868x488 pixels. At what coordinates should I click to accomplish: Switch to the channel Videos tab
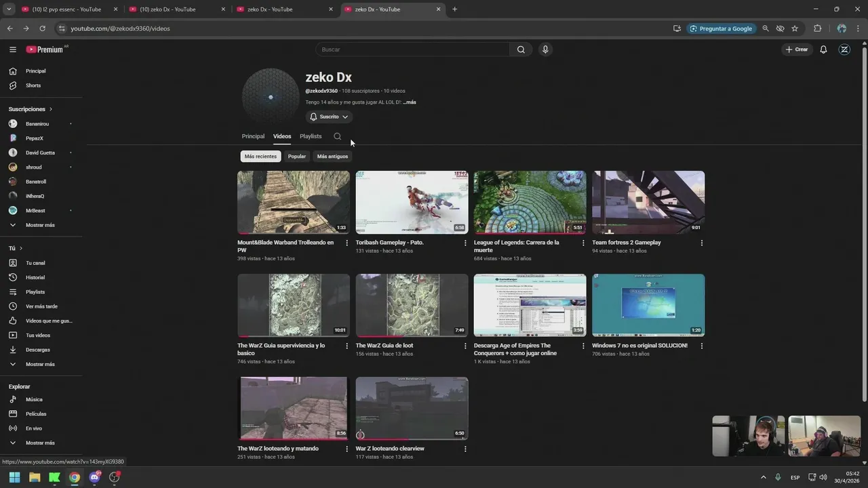coord(282,136)
